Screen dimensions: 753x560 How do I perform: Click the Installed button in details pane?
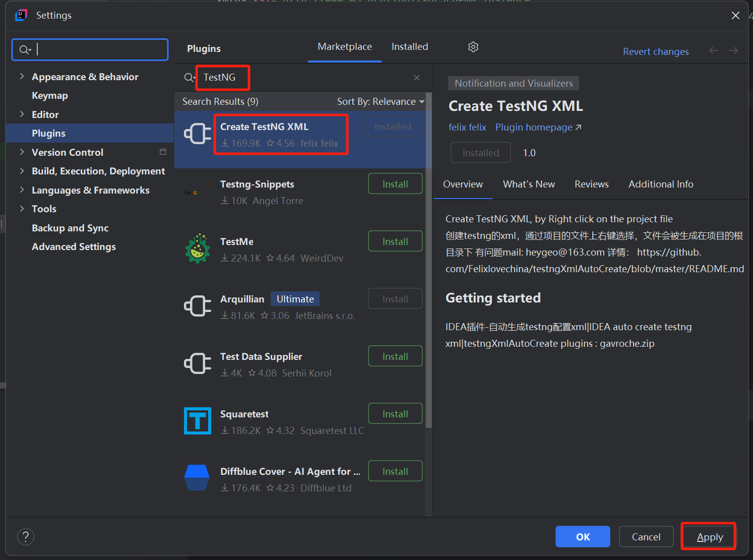pyautogui.click(x=481, y=153)
